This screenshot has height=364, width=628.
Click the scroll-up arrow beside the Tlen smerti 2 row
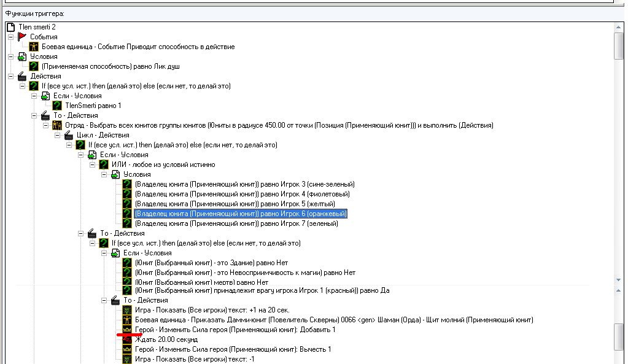click(x=618, y=27)
